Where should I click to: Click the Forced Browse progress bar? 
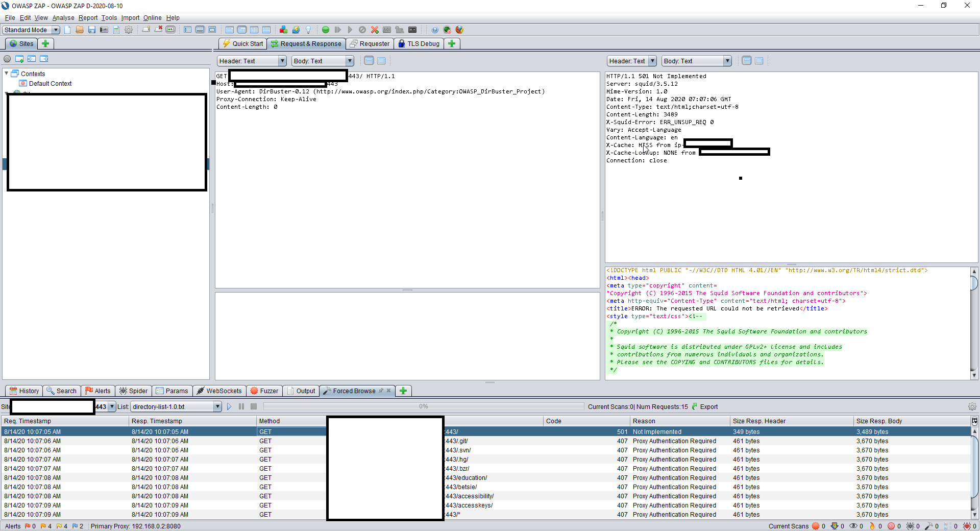(x=423, y=406)
